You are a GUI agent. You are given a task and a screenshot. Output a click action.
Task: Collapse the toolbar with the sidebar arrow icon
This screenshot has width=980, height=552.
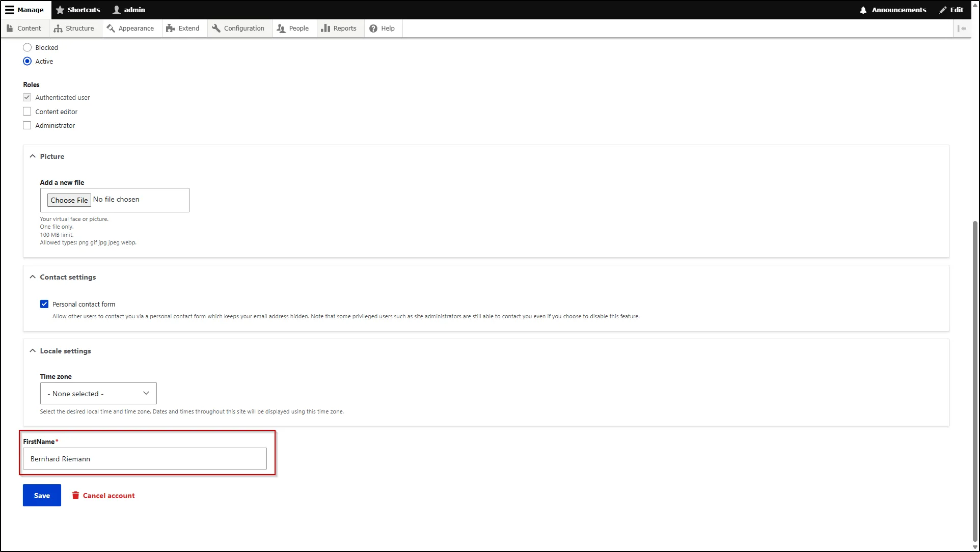tap(963, 29)
